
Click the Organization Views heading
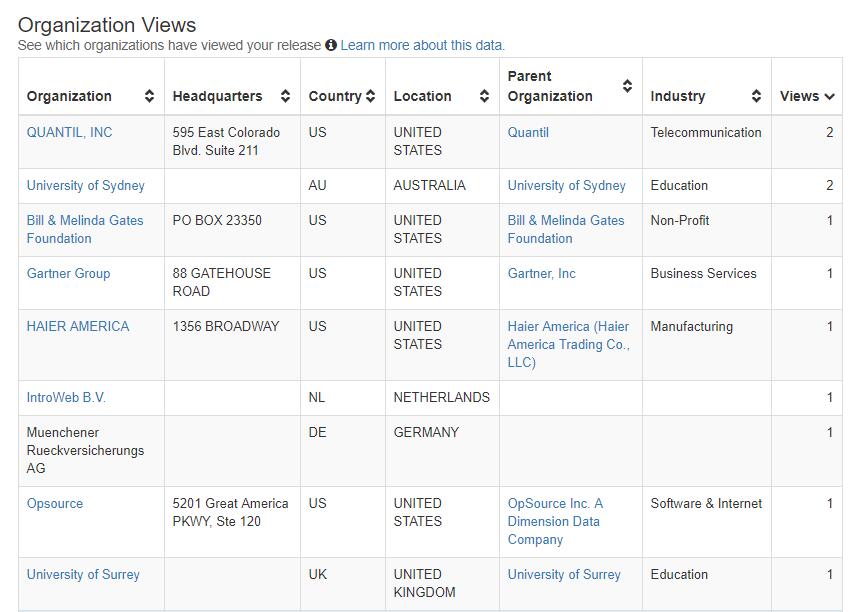[107, 25]
